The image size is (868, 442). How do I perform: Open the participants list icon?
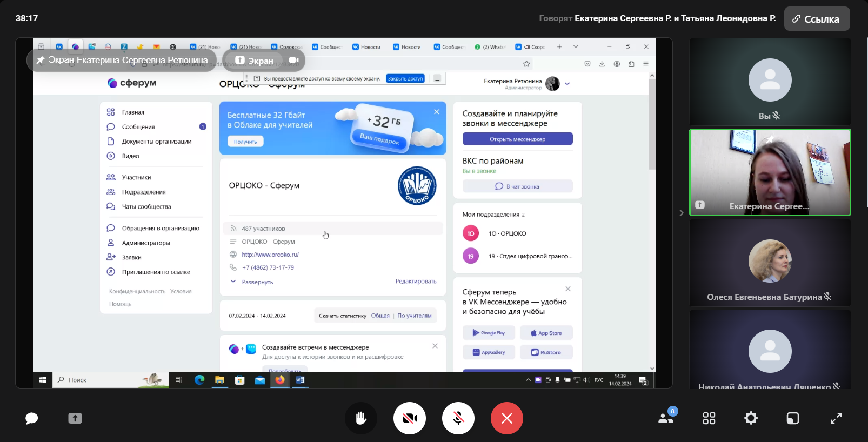coord(666,418)
